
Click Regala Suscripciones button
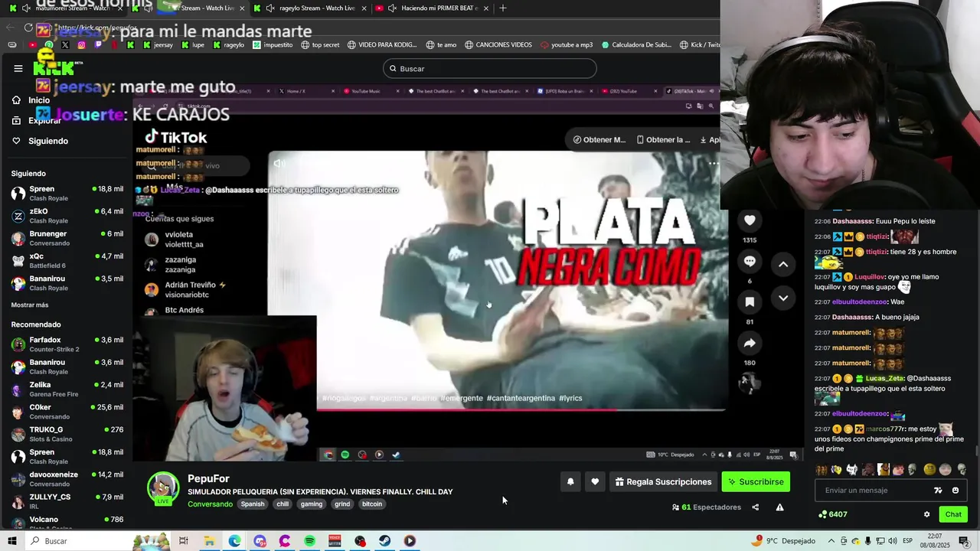coord(663,481)
